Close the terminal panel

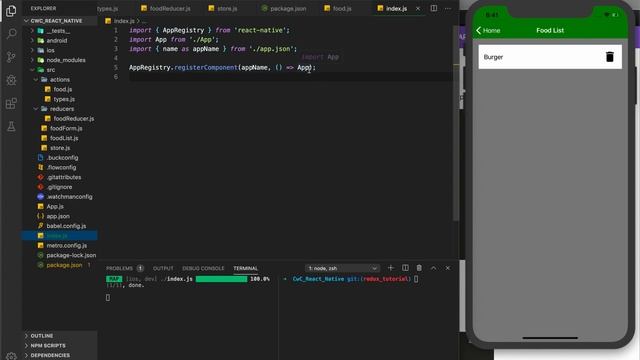tap(448, 268)
